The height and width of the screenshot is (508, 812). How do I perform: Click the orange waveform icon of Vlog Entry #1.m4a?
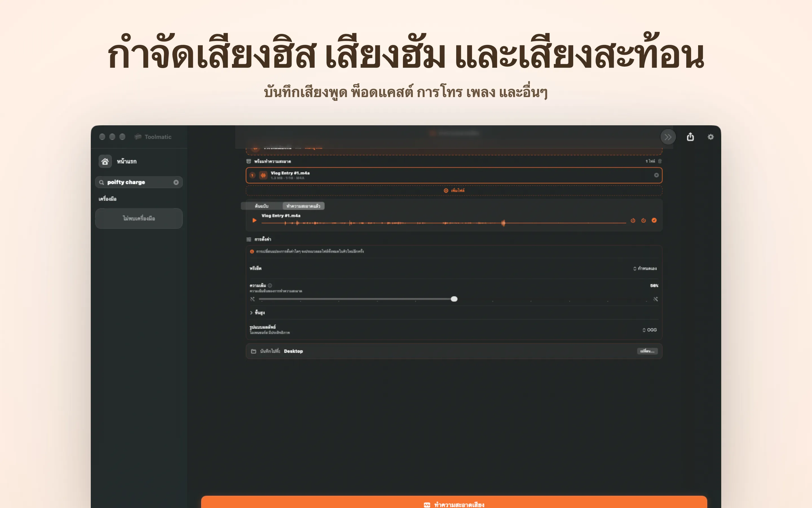[263, 175]
